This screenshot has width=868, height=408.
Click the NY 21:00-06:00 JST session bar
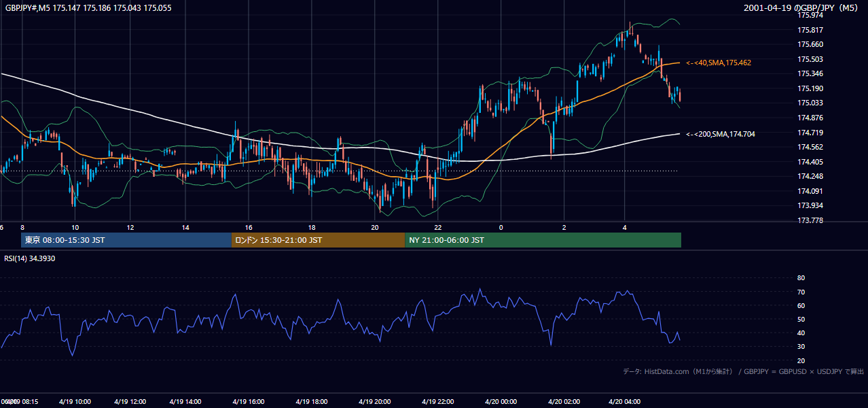tap(543, 240)
